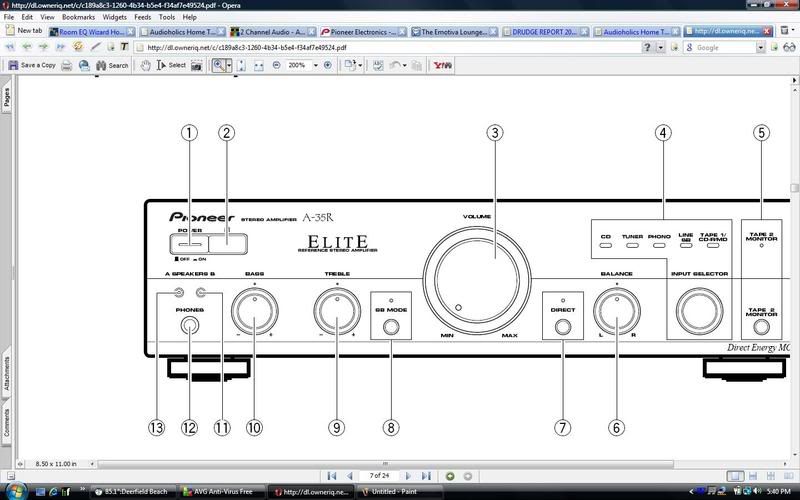Click the Save a Copy button
The height and width of the screenshot is (500, 800).
[32, 65]
